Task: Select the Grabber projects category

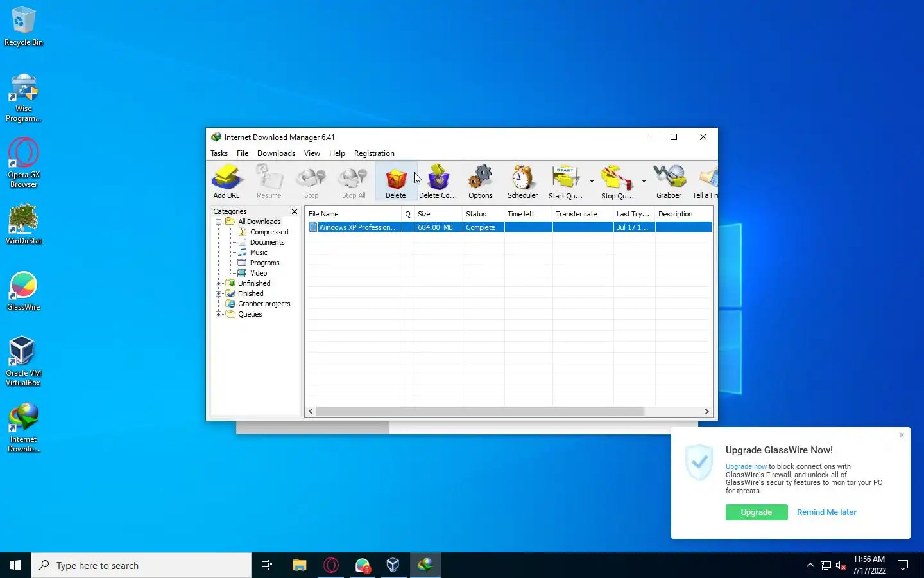Action: (x=264, y=304)
